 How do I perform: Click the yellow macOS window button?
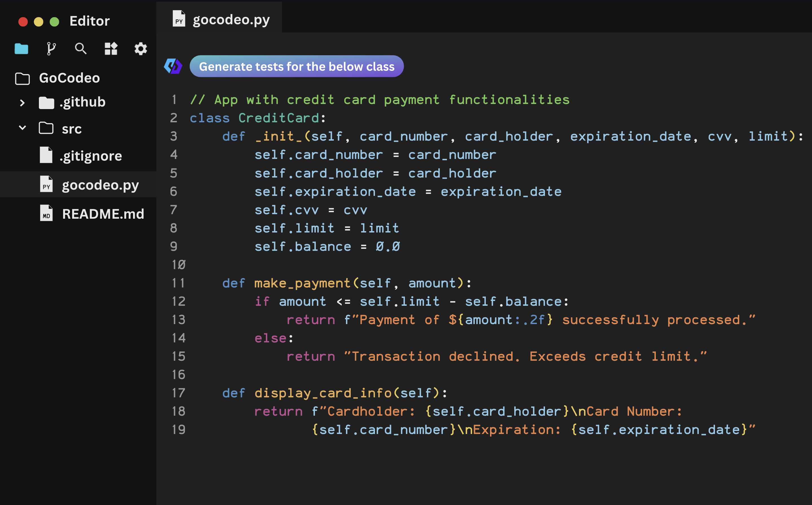pos(39,22)
